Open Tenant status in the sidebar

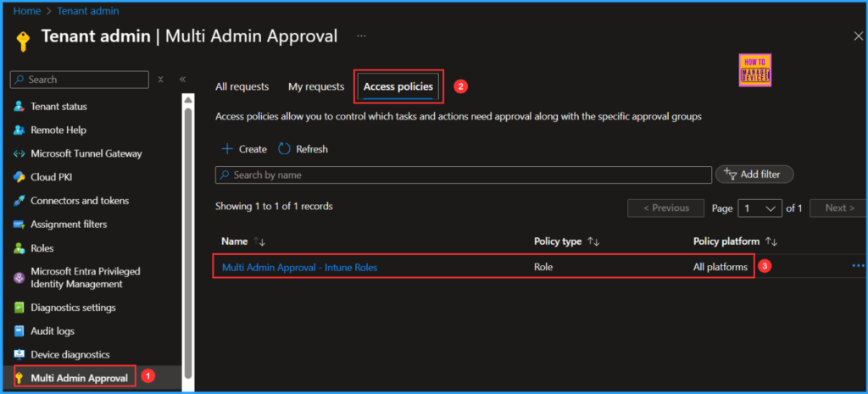click(x=58, y=106)
